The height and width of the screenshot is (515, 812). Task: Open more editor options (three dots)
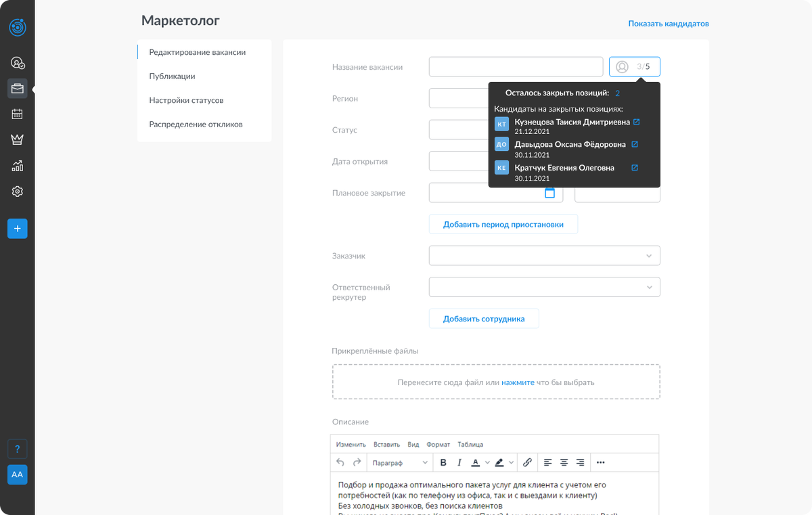tap(601, 463)
